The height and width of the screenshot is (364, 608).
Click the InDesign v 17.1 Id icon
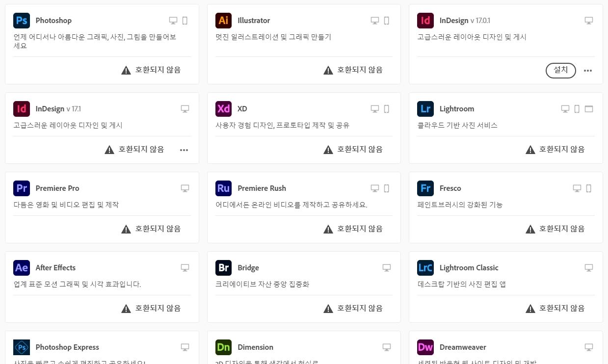[22, 109]
